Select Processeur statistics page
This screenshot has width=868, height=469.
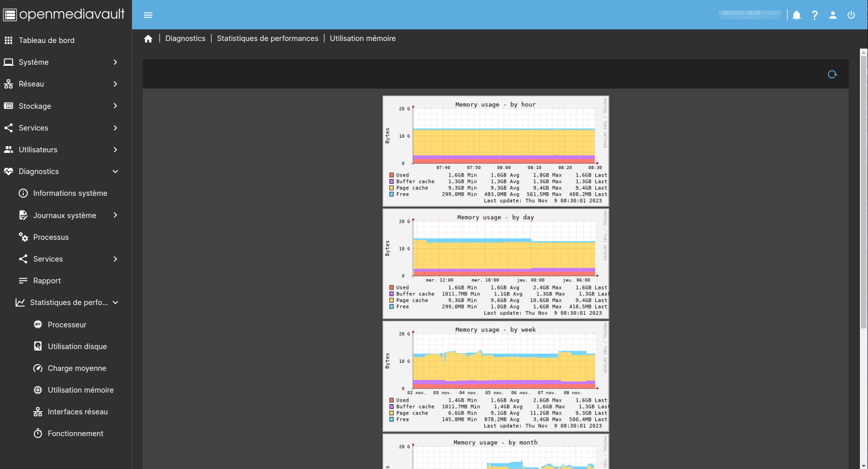point(67,325)
